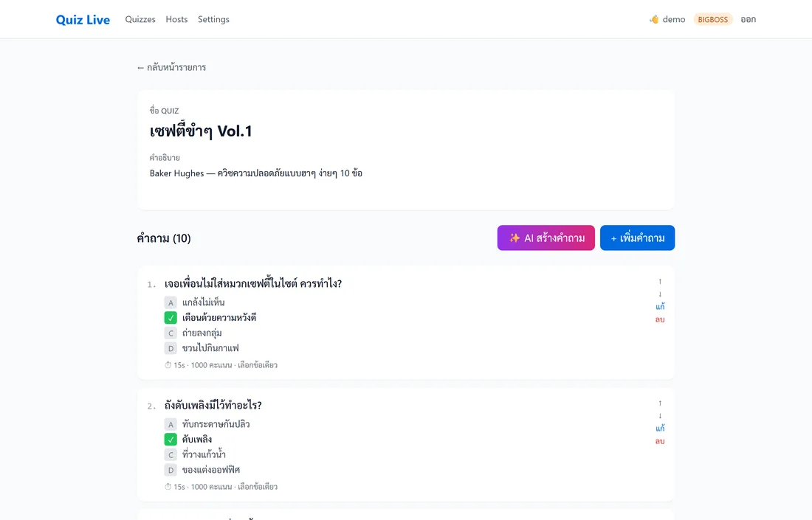Click the D badge beside ของแต่งออฟฟิศ
This screenshot has height=520, width=812.
pos(171,470)
